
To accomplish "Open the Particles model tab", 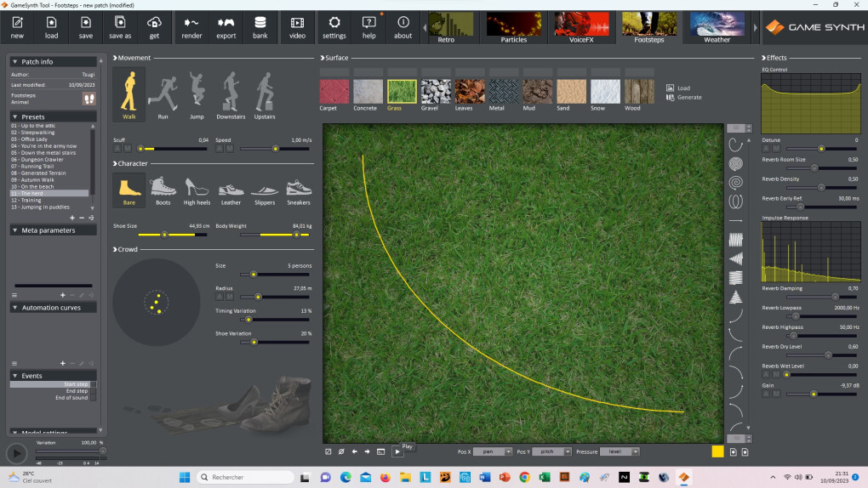I will 513,27.
